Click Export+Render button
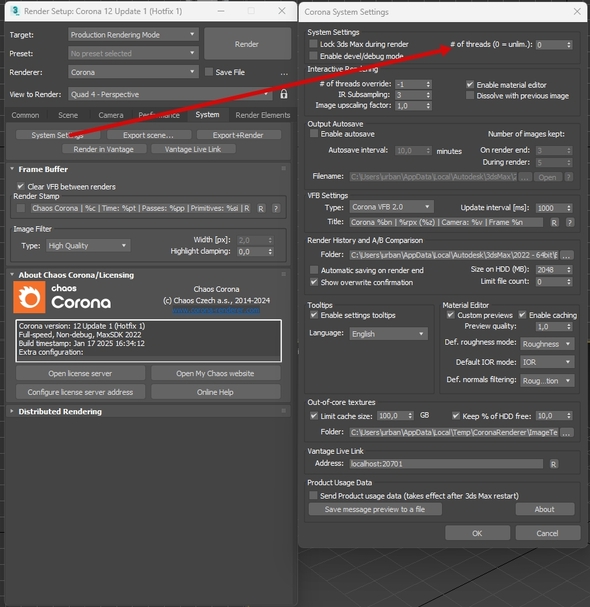 (x=238, y=135)
